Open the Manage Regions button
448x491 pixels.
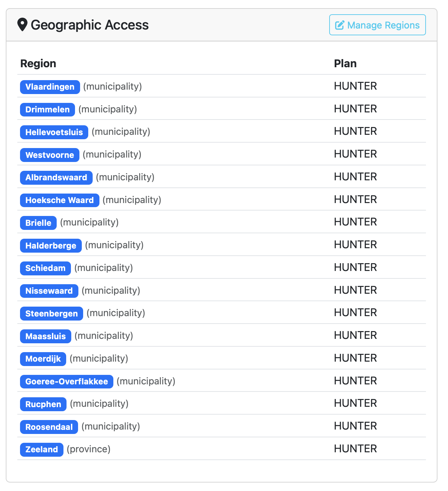point(377,25)
